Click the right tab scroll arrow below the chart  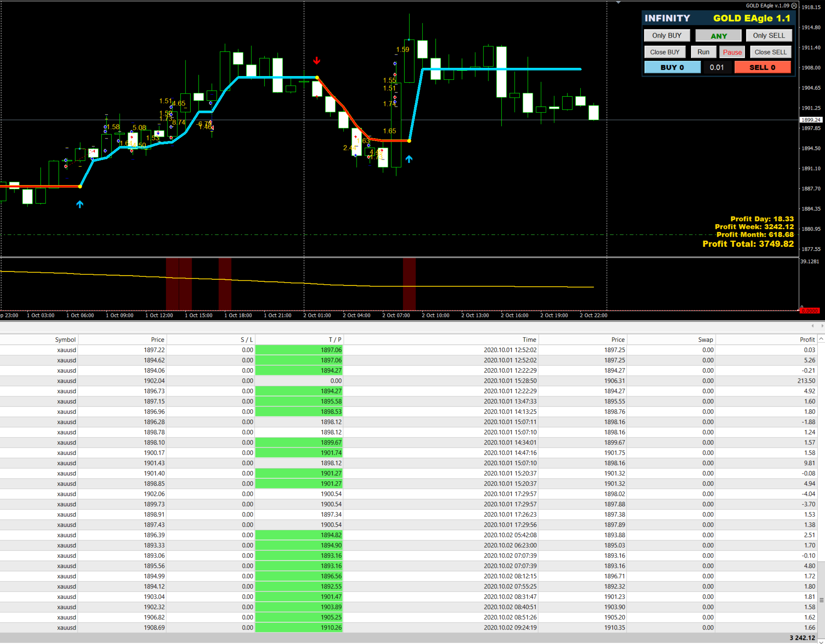coord(822,325)
